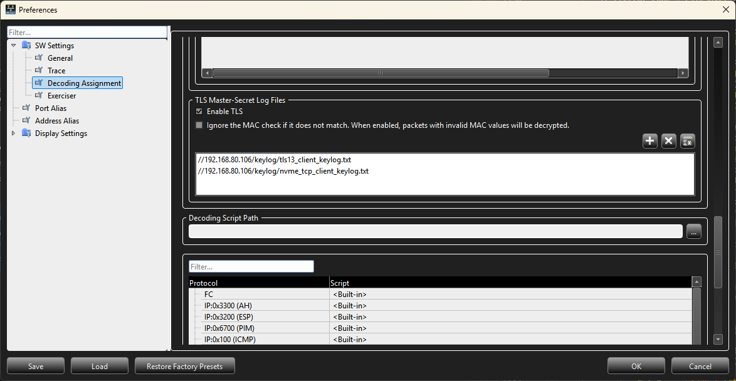Select the IP:0x6700 (PIM) protocol row

point(440,328)
